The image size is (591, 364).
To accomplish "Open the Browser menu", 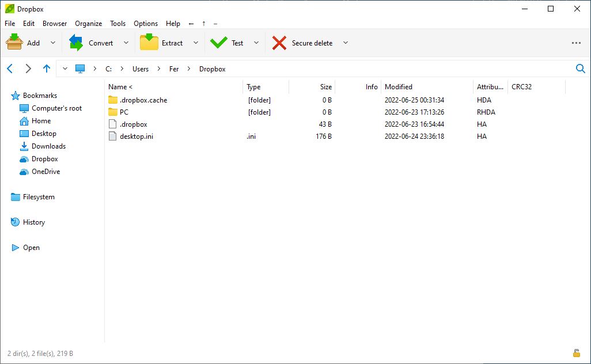I will [x=55, y=24].
